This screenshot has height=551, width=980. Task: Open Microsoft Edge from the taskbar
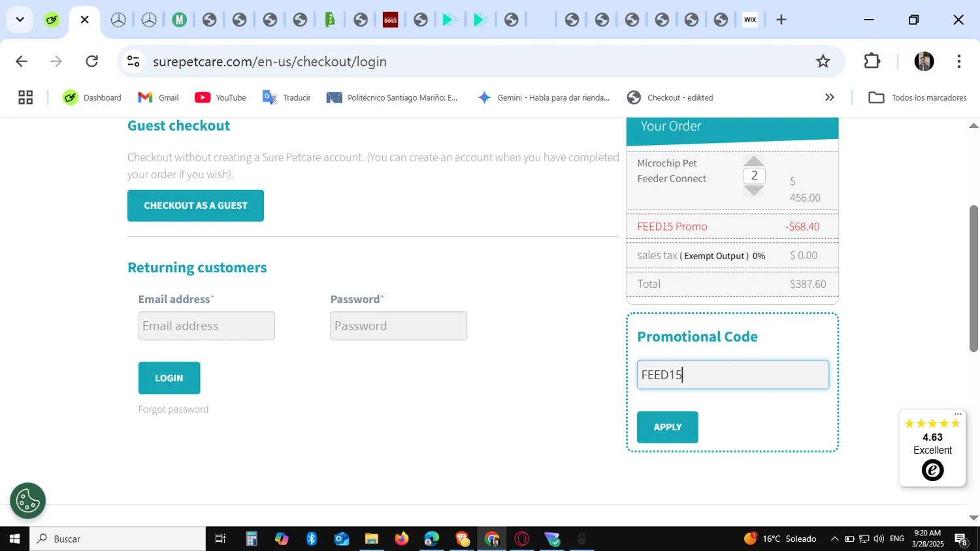click(432, 539)
